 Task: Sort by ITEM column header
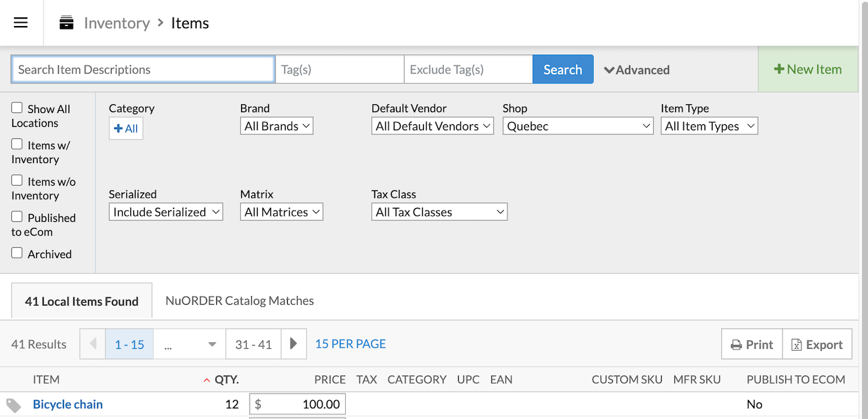pos(46,379)
